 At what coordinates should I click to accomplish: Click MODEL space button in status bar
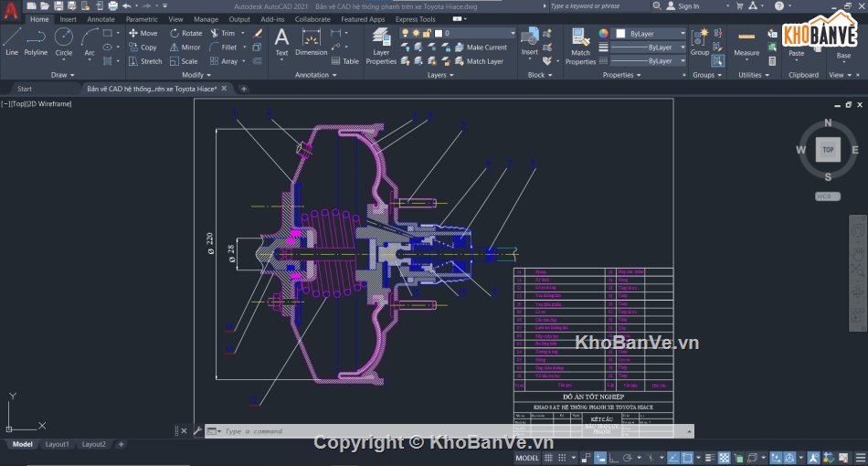point(527,458)
